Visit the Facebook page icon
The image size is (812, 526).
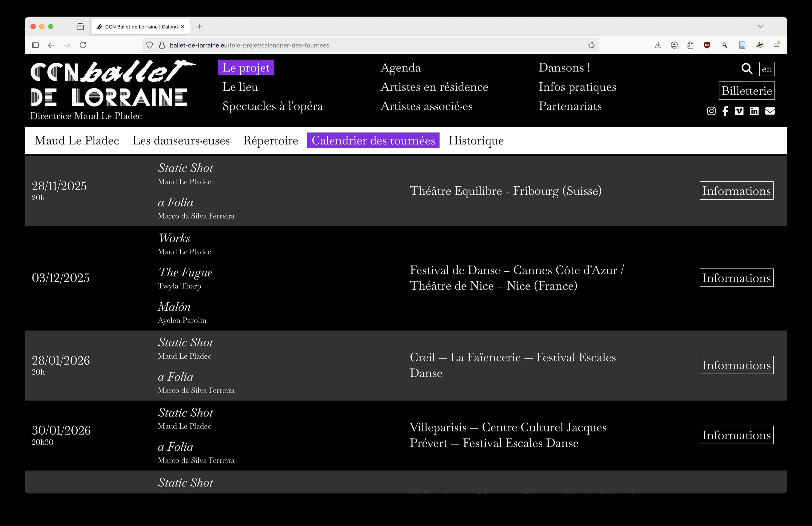click(725, 111)
